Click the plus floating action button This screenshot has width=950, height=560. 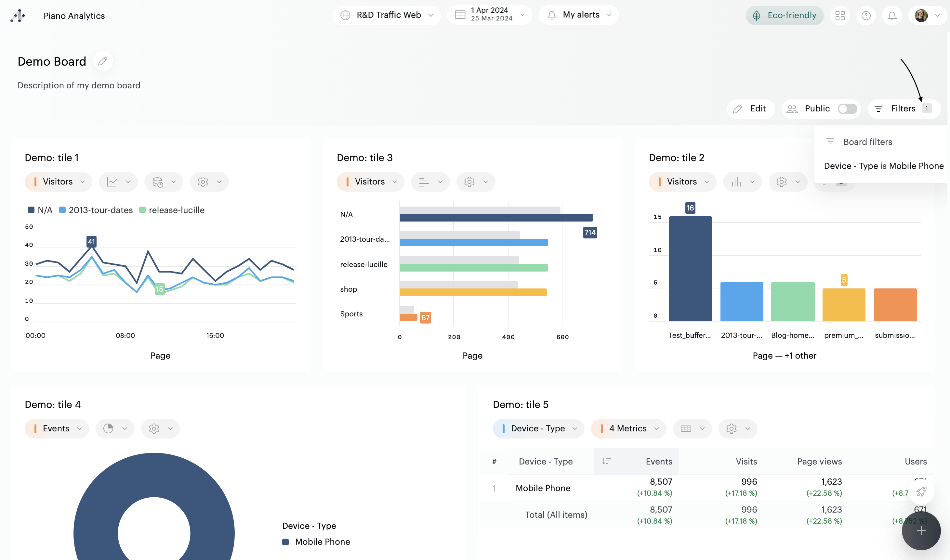coord(921,531)
